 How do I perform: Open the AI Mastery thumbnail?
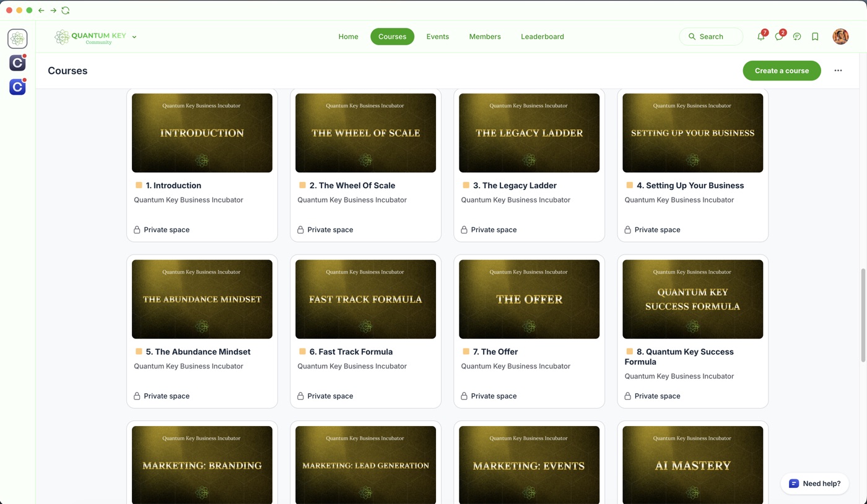tap(692, 465)
